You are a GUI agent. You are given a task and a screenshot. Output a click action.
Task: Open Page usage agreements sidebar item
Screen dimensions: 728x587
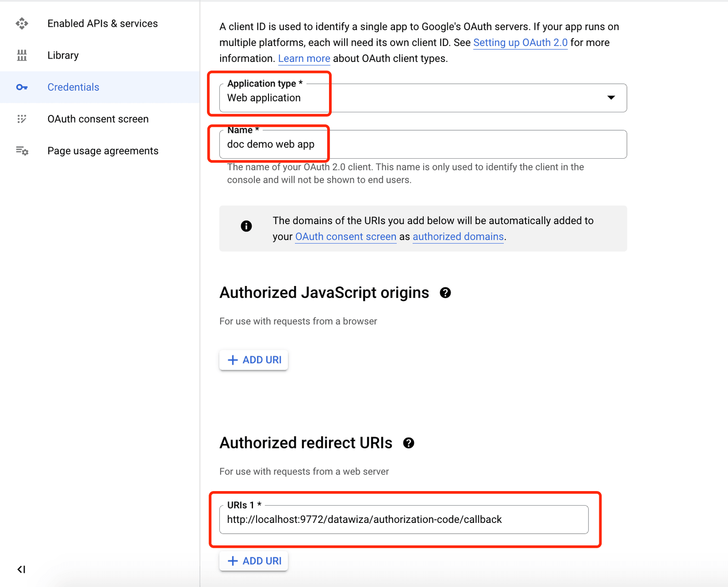(x=100, y=151)
